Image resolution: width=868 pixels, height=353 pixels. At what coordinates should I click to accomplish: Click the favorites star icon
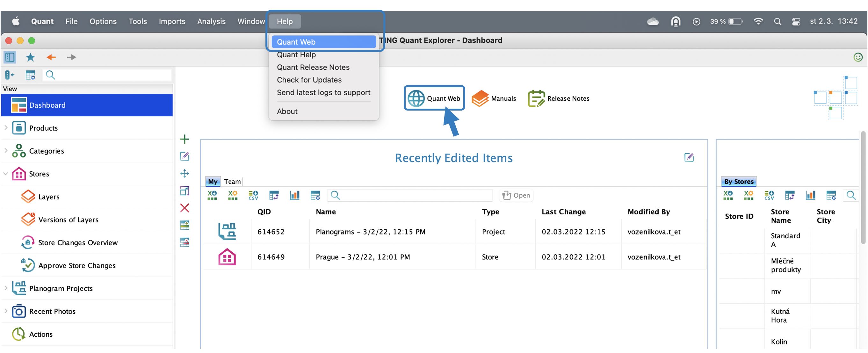point(30,57)
